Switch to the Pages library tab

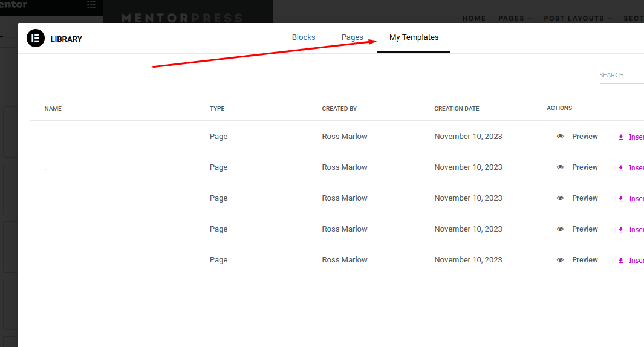tap(352, 37)
